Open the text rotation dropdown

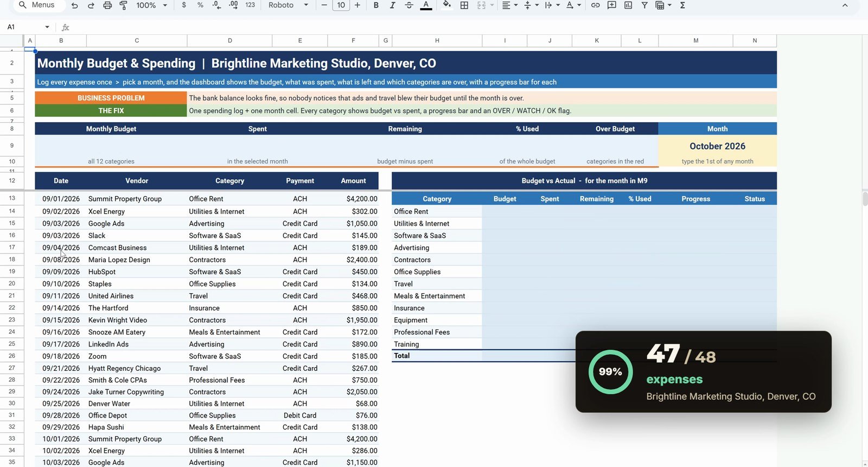click(573, 5)
